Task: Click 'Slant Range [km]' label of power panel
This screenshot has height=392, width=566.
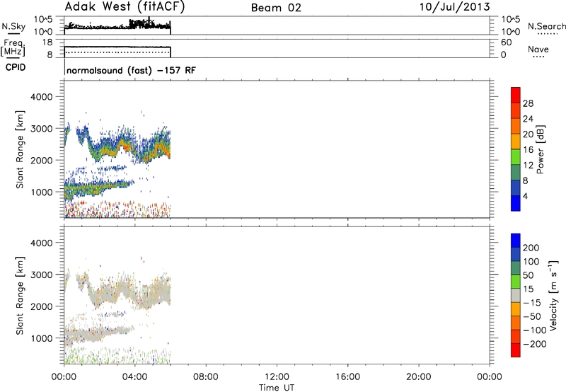Action: coord(20,149)
